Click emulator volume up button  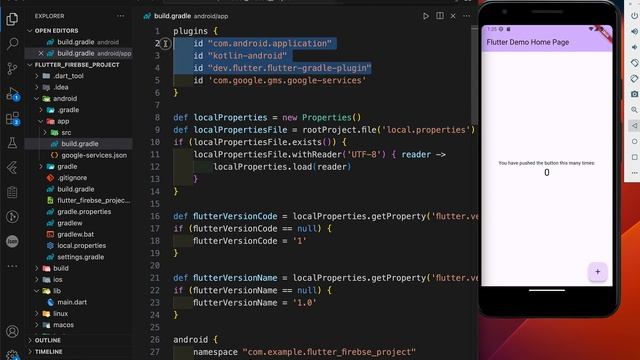coord(634,31)
